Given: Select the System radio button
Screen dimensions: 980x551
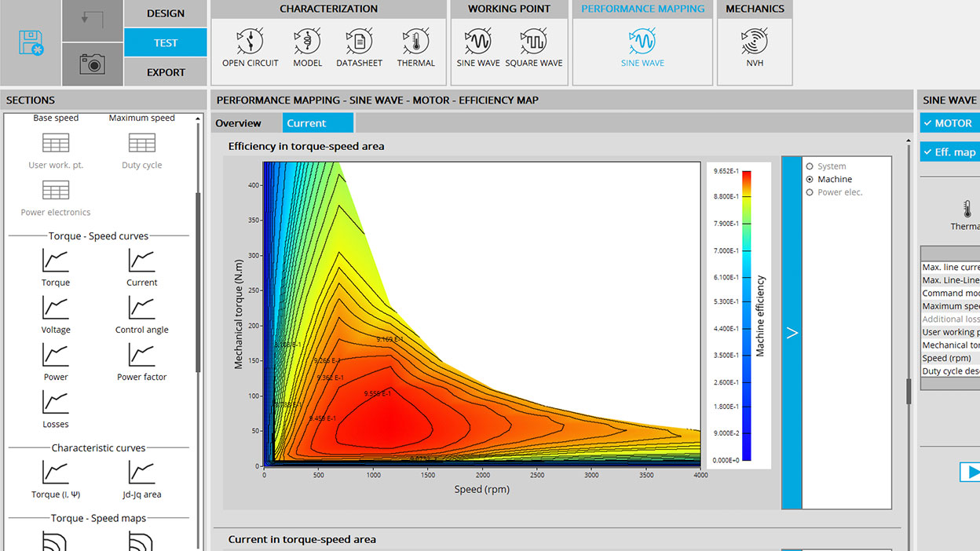Looking at the screenshot, I should pyautogui.click(x=810, y=166).
